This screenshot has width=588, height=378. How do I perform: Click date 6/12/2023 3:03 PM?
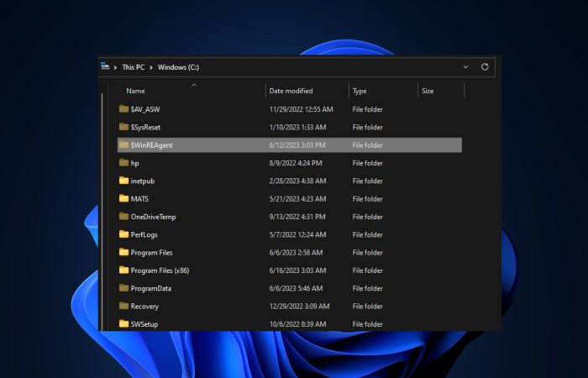(297, 145)
